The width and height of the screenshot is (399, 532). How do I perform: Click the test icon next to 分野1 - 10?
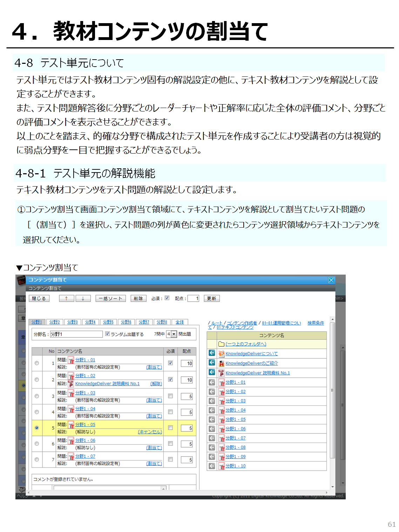(222, 466)
